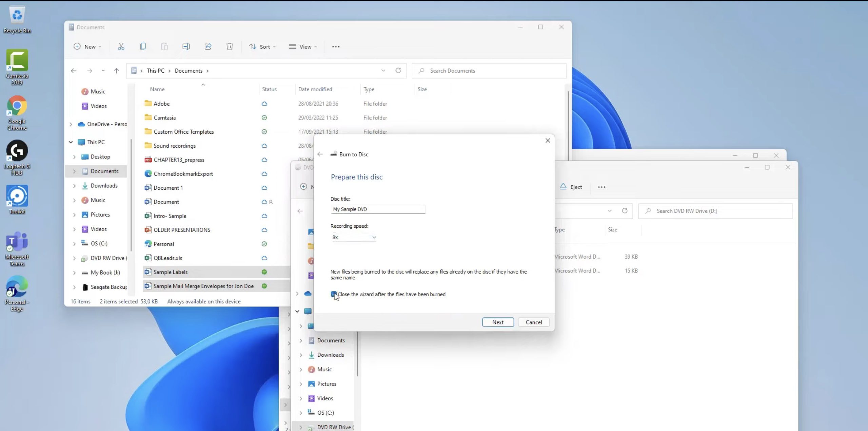Open the New item menu

(87, 46)
